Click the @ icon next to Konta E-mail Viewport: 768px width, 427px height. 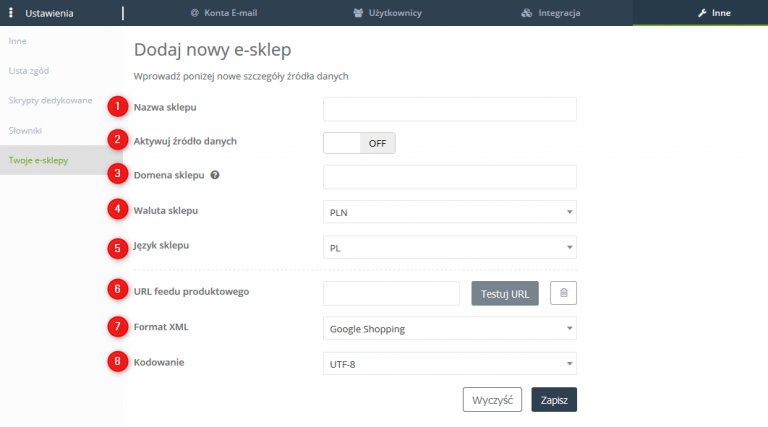click(x=194, y=13)
